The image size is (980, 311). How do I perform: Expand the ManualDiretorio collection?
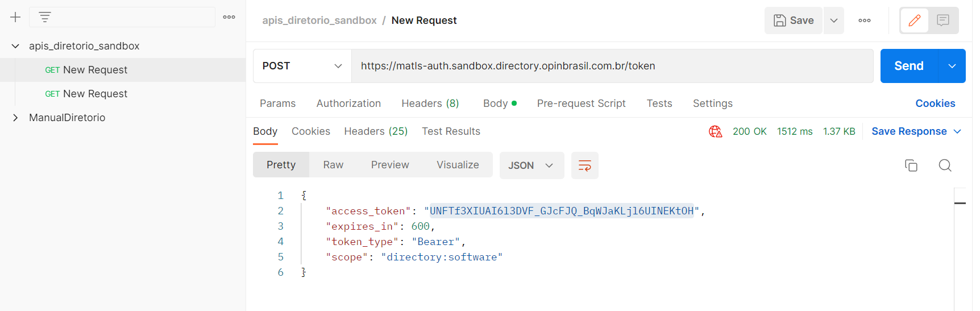15,118
